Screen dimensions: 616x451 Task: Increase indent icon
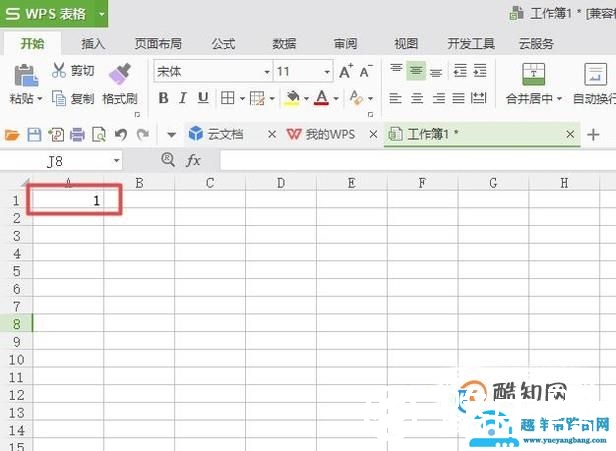tap(480, 71)
